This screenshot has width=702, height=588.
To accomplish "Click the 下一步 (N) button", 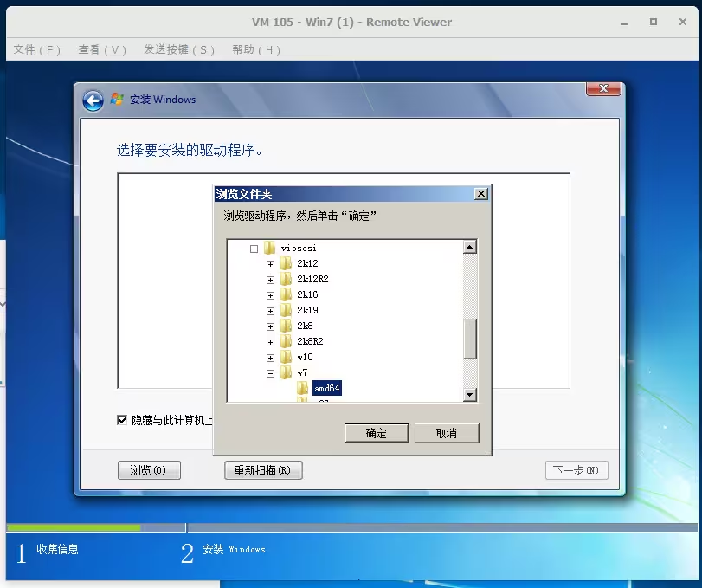I will 576,470.
